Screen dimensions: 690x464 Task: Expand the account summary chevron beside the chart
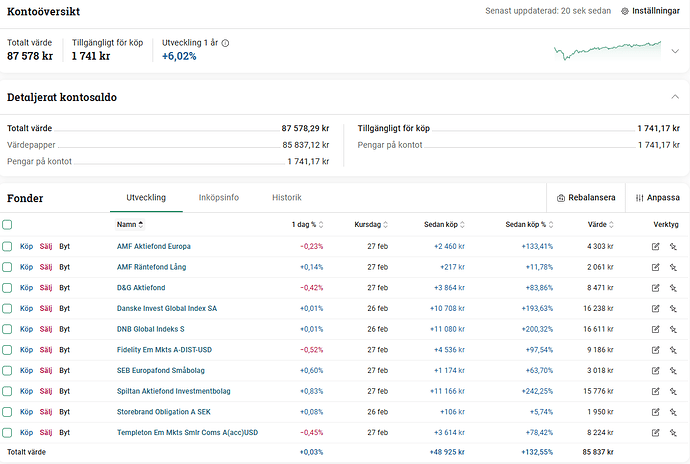(675, 51)
